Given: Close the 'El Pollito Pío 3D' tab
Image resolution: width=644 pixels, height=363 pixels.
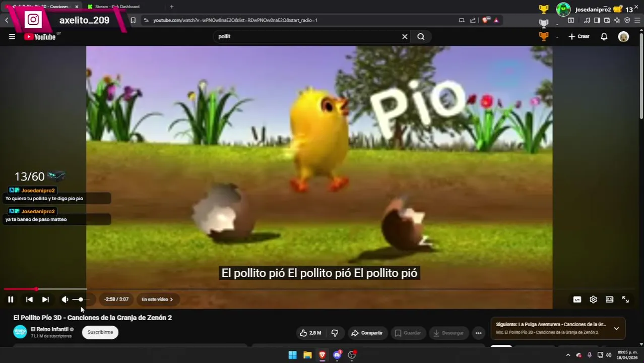Looking at the screenshot, I should click(x=77, y=7).
